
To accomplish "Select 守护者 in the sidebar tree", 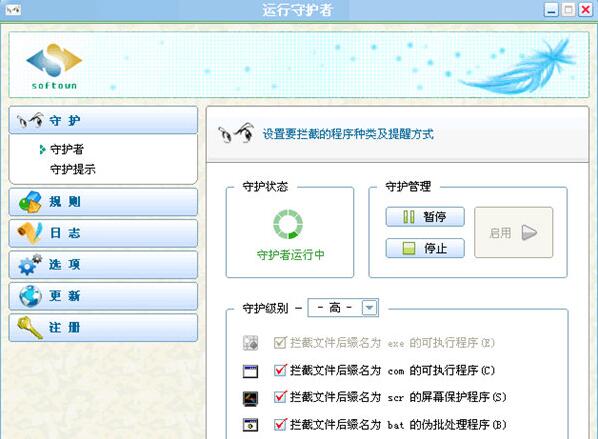I will click(x=67, y=149).
